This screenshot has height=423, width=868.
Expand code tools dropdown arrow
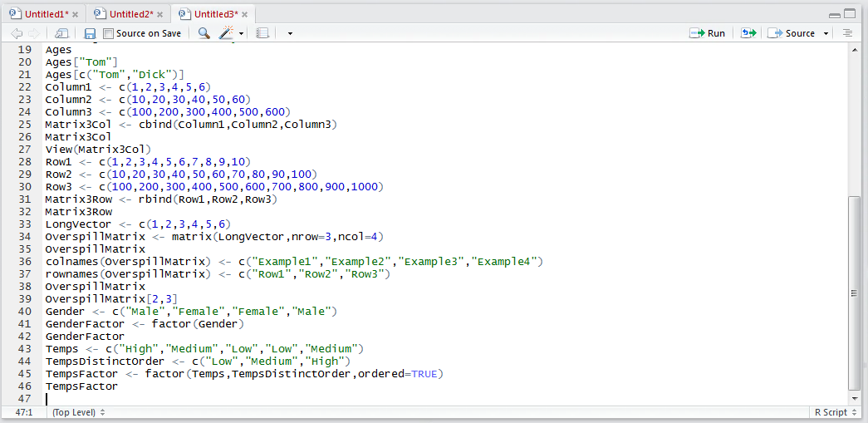242,34
